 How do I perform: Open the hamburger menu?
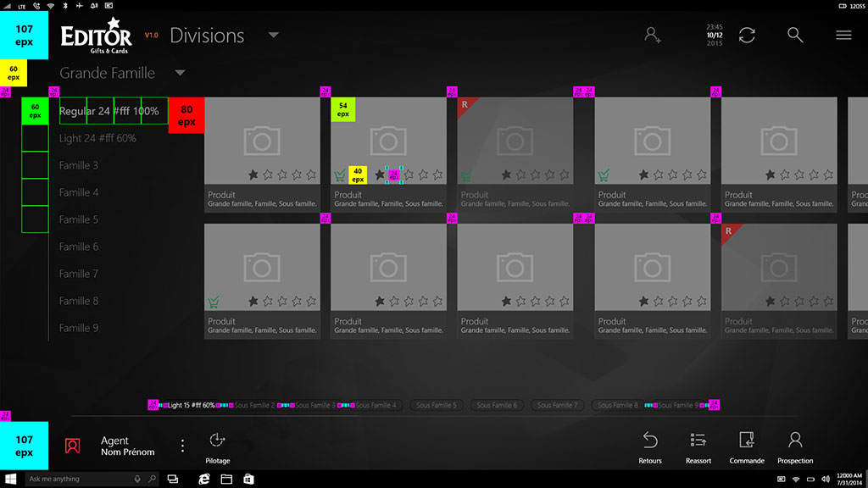click(843, 35)
